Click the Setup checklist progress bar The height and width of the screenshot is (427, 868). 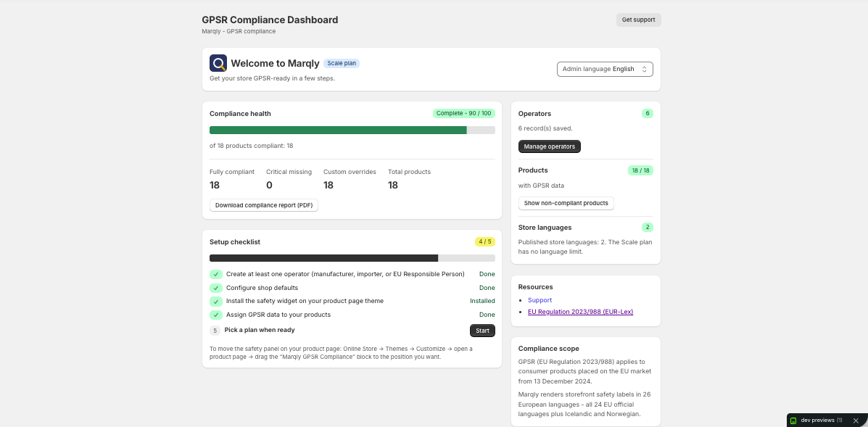pyautogui.click(x=352, y=258)
